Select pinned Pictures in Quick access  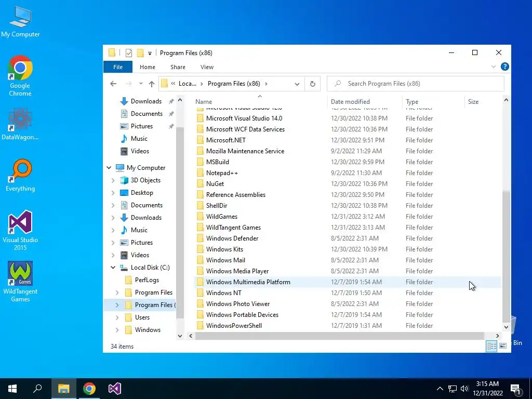click(x=142, y=126)
